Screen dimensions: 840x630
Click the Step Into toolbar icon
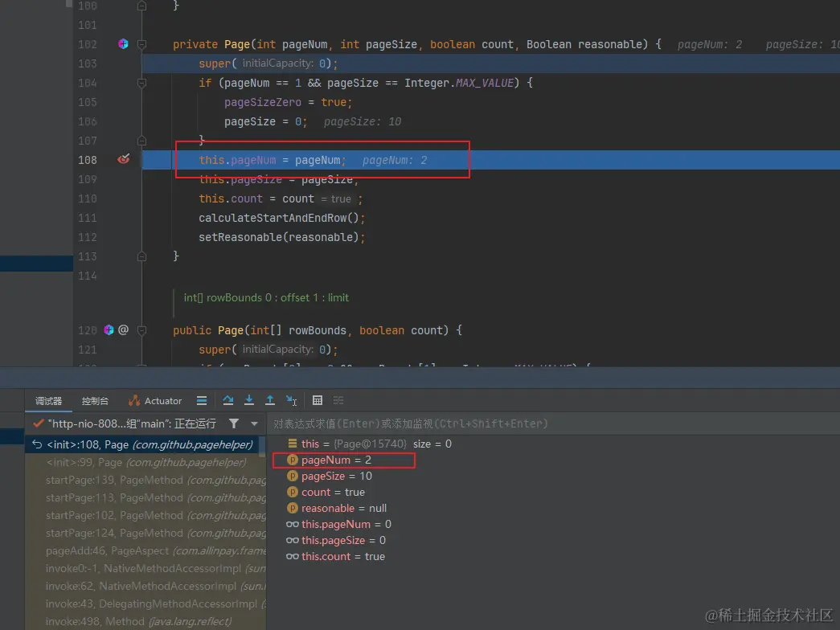coord(249,400)
